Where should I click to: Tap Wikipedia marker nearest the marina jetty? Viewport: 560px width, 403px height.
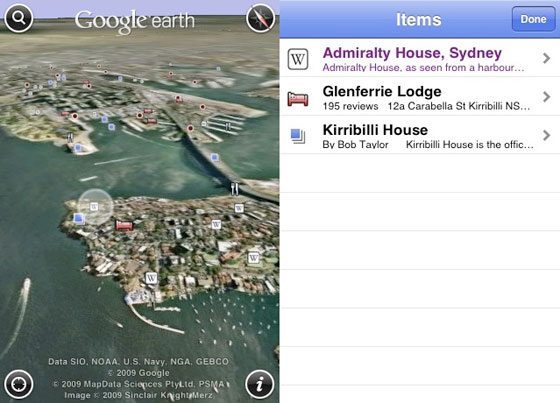coord(151,278)
